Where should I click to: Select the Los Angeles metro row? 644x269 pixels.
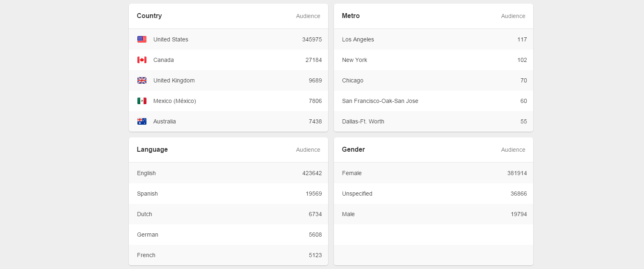(x=433, y=39)
